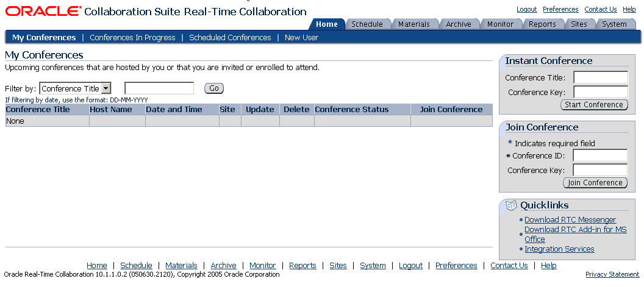Click footer Archive link
The width and height of the screenshot is (644, 287).
coord(223,266)
